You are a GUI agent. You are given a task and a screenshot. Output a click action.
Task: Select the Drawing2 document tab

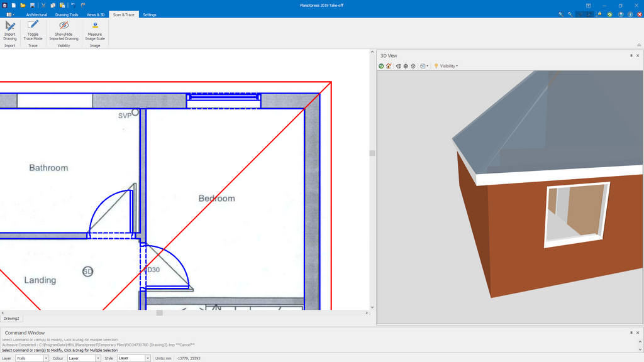coord(11,319)
